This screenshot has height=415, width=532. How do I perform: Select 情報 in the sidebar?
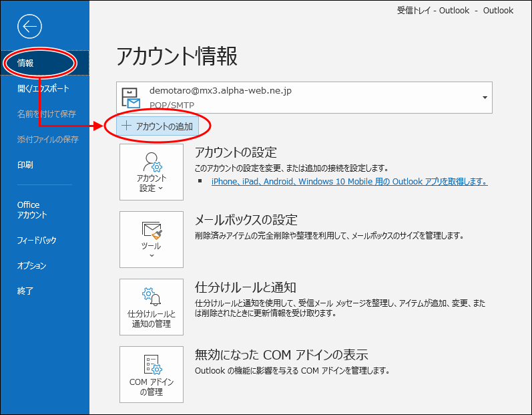(45, 63)
